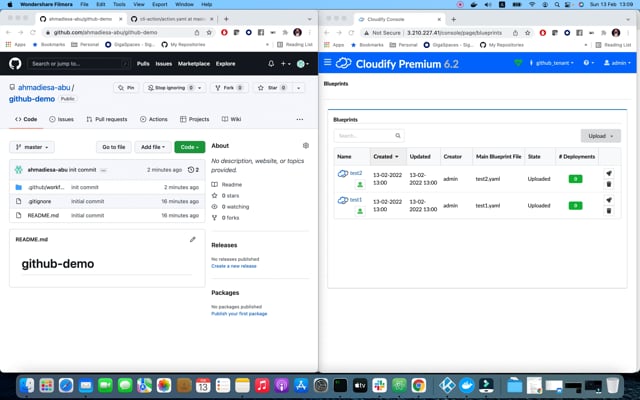Expand Star lists dropdown arrow
Viewport: 640px width, 400px height.
(299, 88)
